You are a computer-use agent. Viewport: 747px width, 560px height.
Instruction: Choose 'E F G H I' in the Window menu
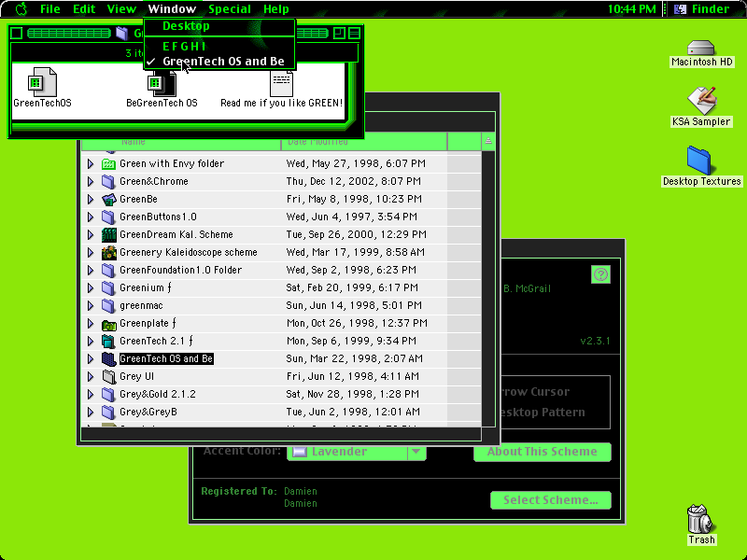pos(219,46)
